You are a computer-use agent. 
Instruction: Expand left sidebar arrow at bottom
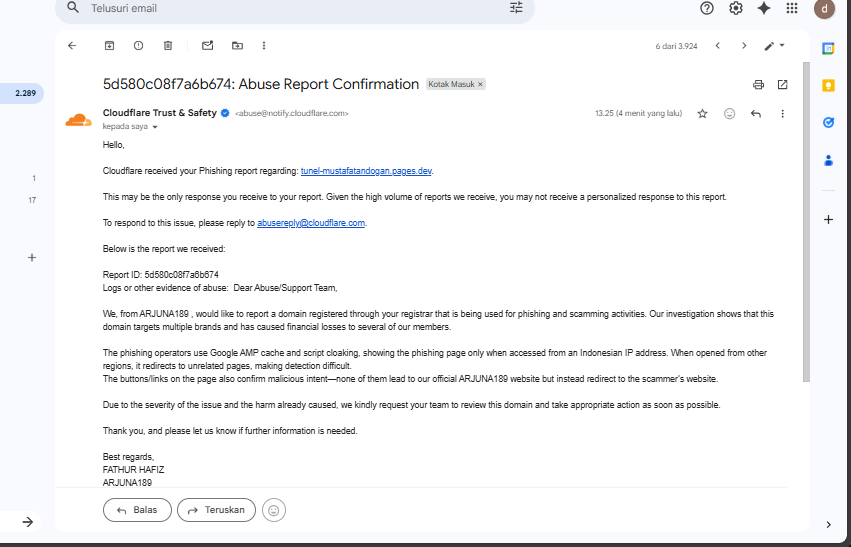28,522
